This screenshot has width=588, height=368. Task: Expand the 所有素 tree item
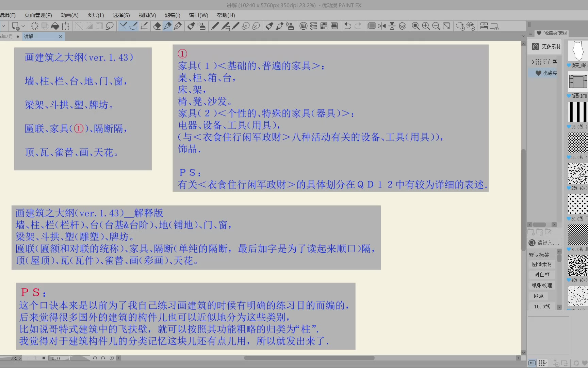(x=533, y=62)
